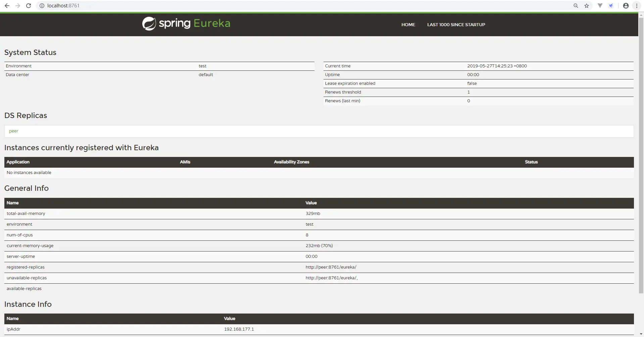Viewport: 644px width, 337px height.
Task: Open the HOME nav item
Action: 408,24
